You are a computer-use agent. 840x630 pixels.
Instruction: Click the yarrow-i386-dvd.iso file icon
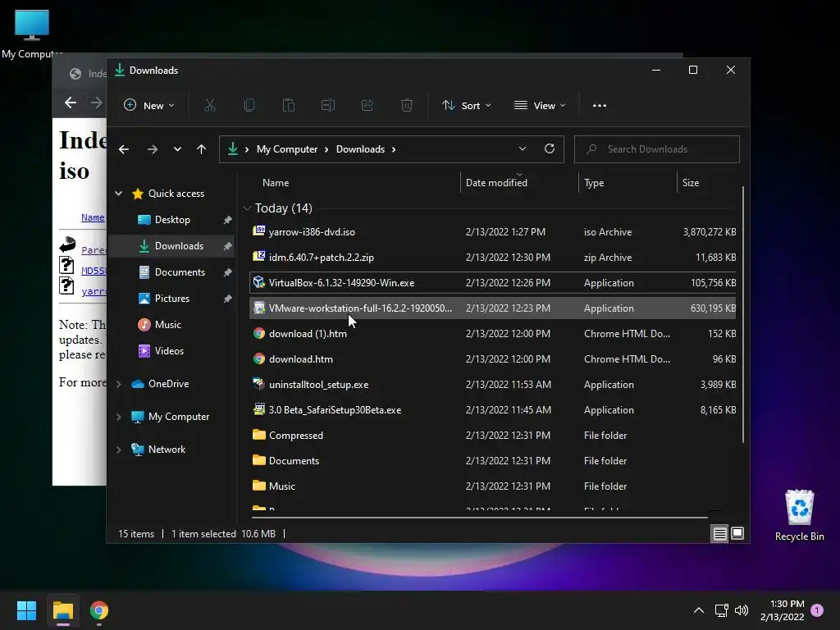pos(259,231)
